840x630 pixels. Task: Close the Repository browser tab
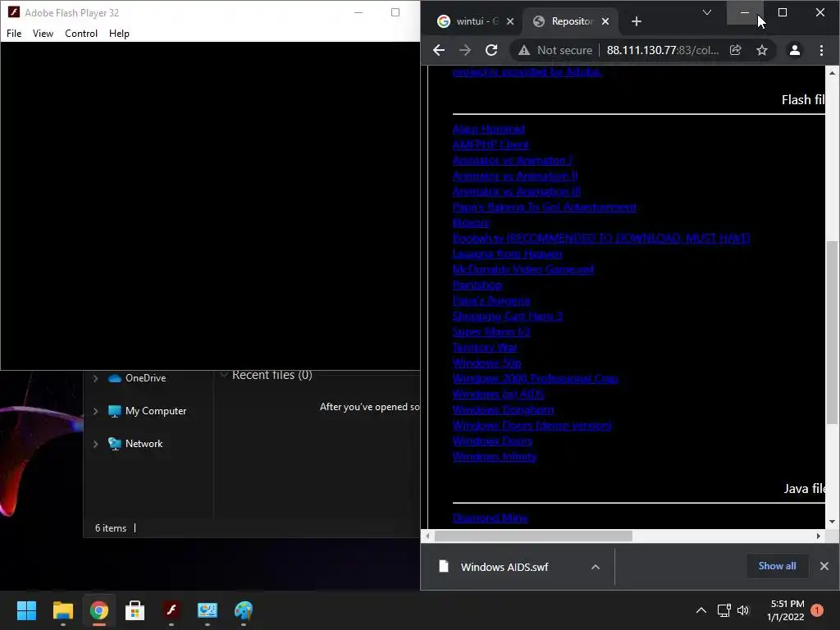coord(605,21)
